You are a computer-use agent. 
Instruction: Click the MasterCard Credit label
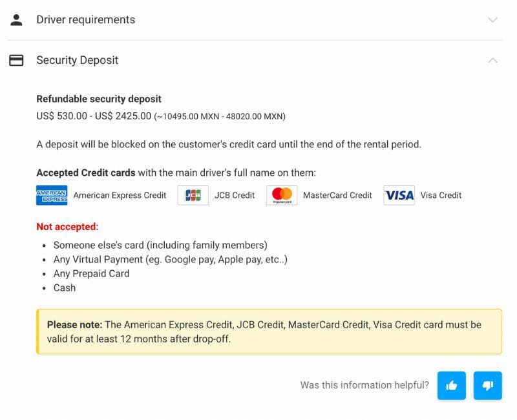(337, 195)
